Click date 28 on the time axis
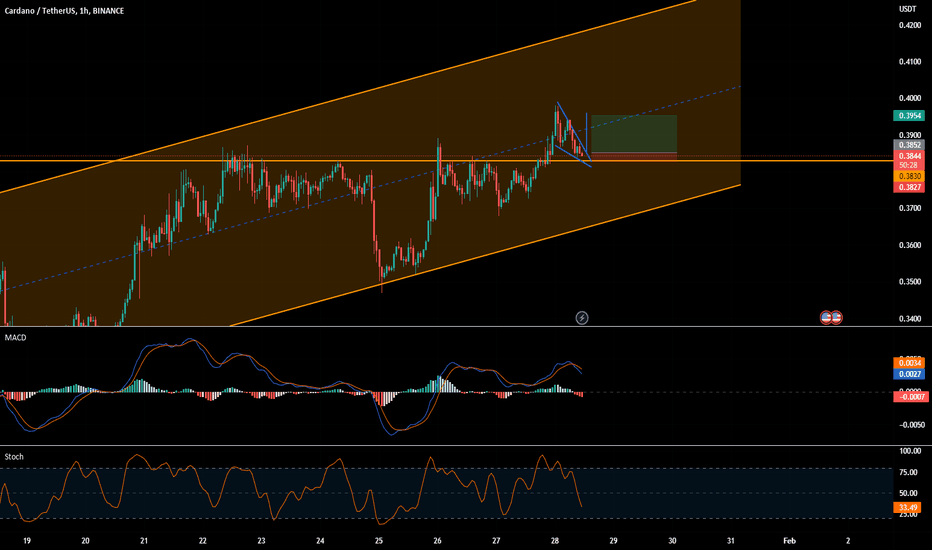This screenshot has width=932, height=550. tap(555, 540)
